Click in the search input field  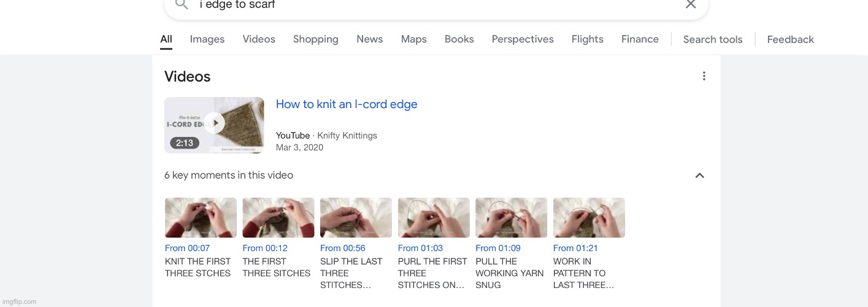point(429,5)
